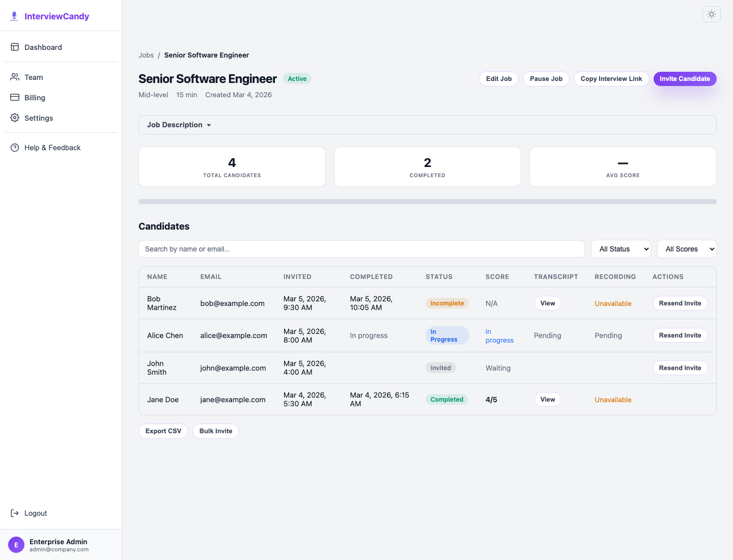Image resolution: width=733 pixels, height=560 pixels.
Task: Open the All Status filter dropdown
Action: coord(621,249)
